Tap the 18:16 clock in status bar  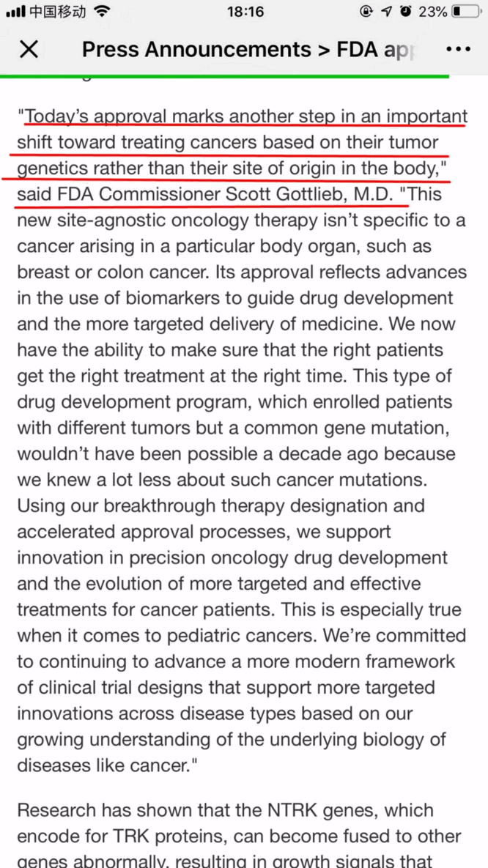pyautogui.click(x=245, y=12)
